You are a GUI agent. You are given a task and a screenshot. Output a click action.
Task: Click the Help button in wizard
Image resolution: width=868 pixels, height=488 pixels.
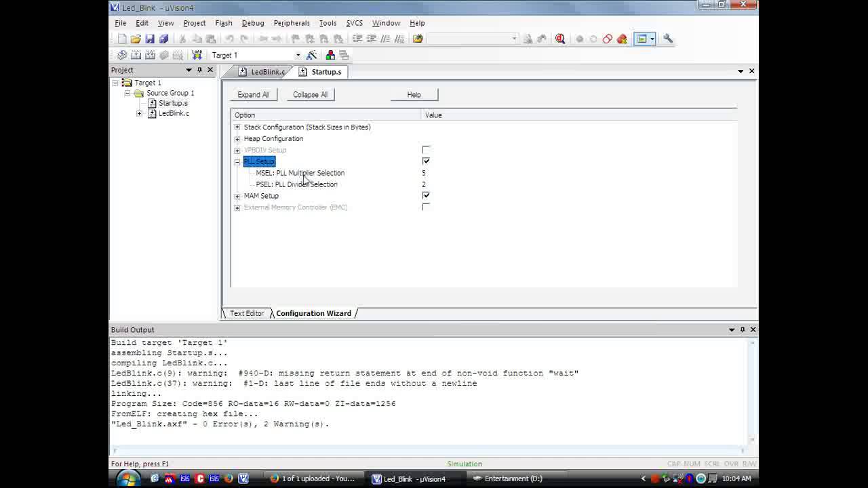(414, 95)
